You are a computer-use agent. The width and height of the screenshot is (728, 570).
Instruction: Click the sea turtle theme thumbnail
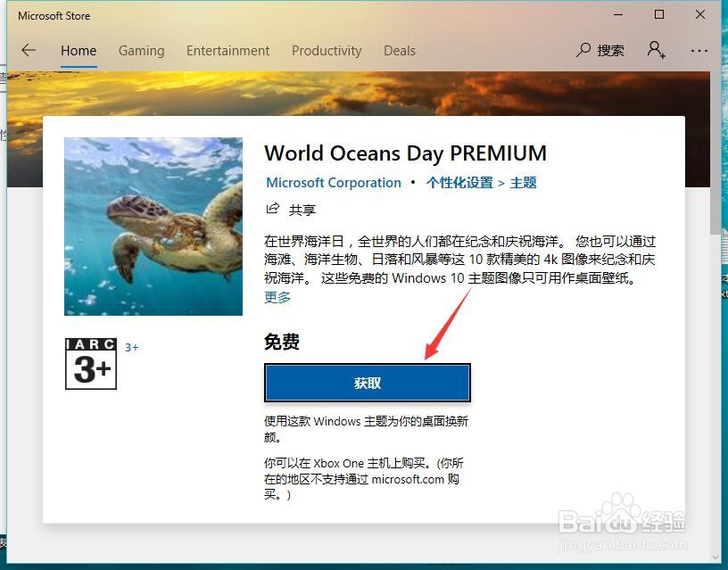coord(153,227)
